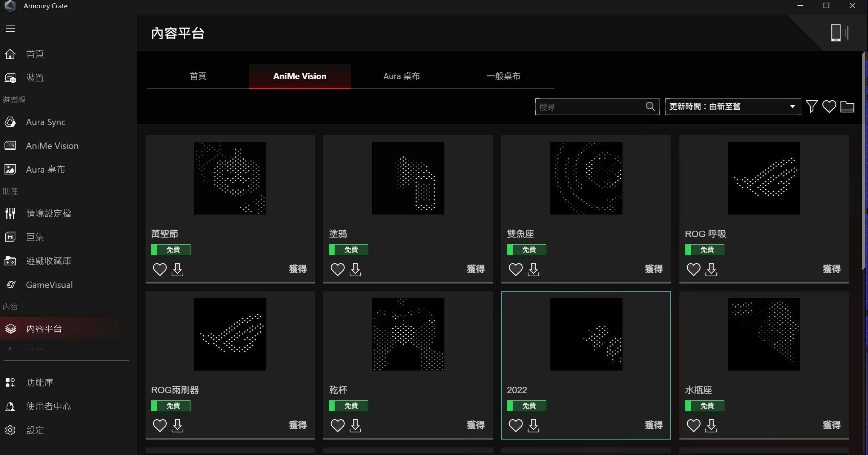
Task: Switch to the Aura 桌布 tab
Action: [x=402, y=76]
